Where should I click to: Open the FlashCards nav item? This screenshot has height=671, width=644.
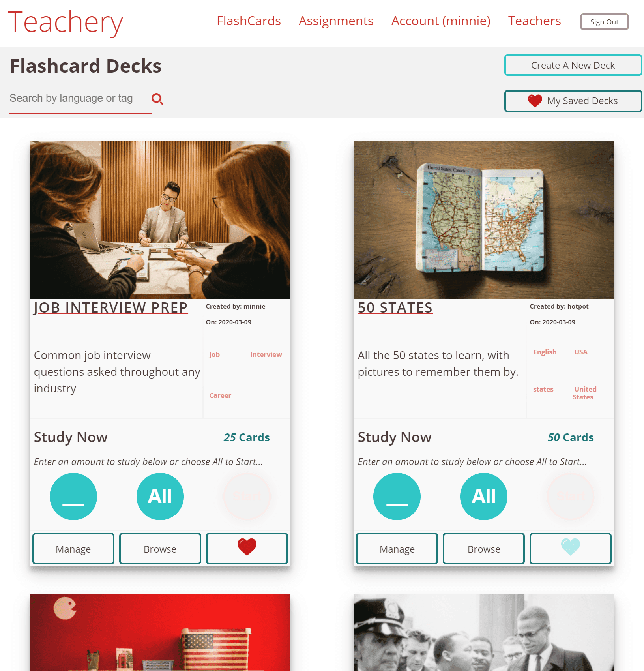click(249, 21)
